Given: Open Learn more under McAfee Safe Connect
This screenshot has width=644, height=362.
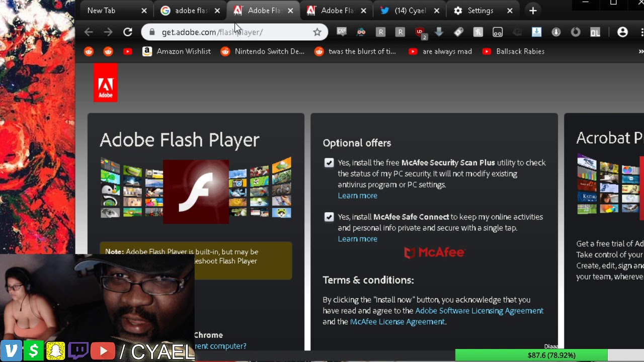Looking at the screenshot, I should (x=357, y=239).
